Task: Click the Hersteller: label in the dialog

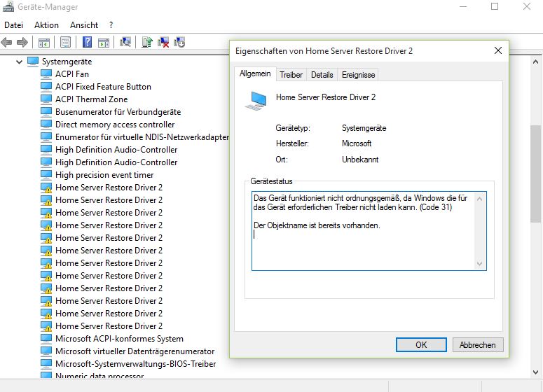Action: click(x=292, y=143)
